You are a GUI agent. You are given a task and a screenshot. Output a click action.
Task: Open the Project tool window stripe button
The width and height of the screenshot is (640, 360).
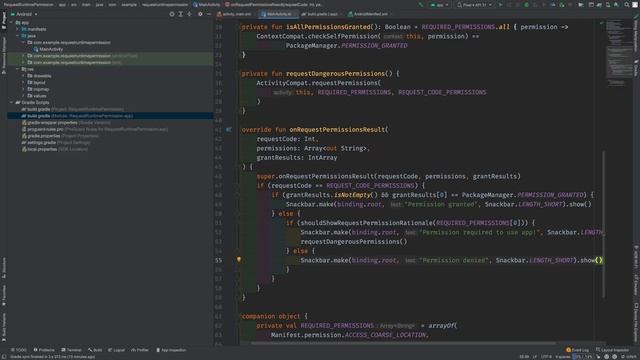[x=4, y=20]
